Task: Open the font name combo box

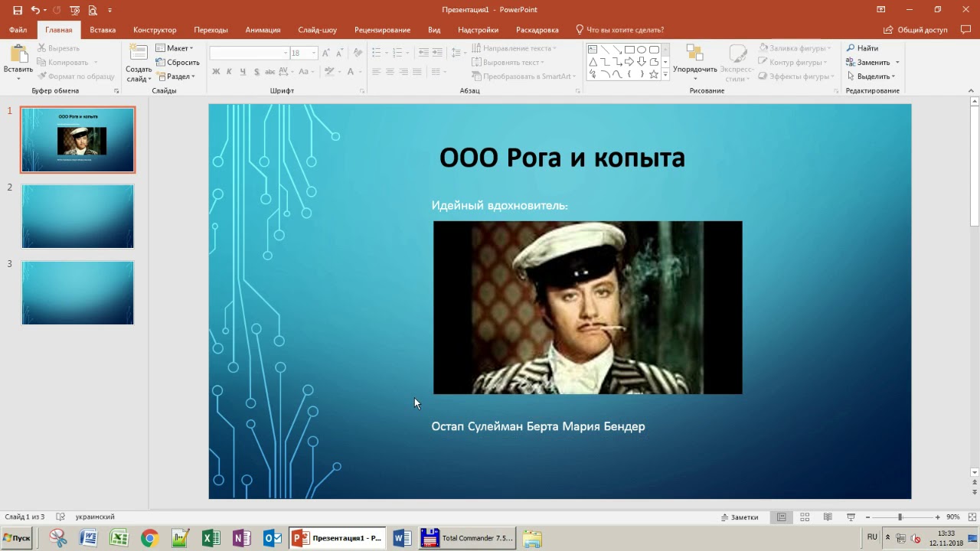Action: pos(249,53)
